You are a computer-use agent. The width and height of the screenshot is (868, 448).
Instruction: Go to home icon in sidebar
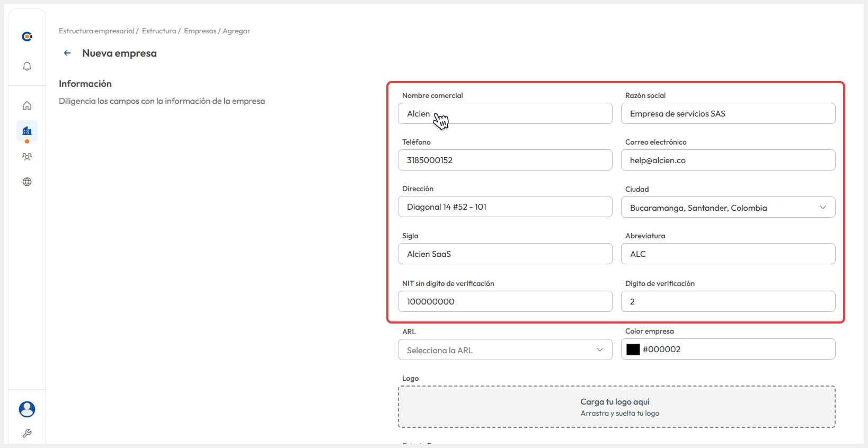(x=27, y=105)
